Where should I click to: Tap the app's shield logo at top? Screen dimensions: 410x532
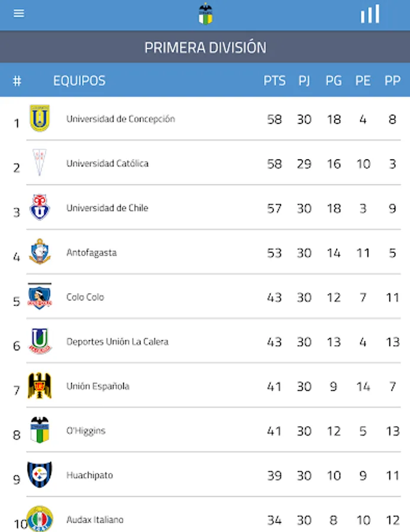coord(205,14)
